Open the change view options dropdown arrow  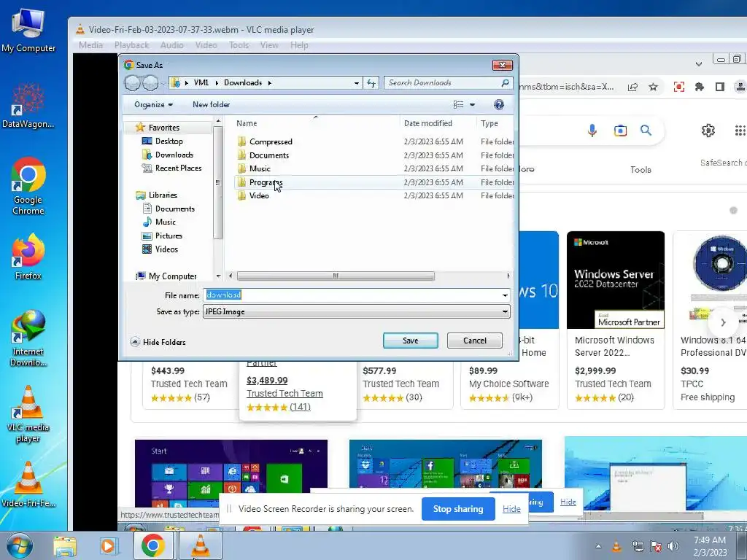pos(472,105)
